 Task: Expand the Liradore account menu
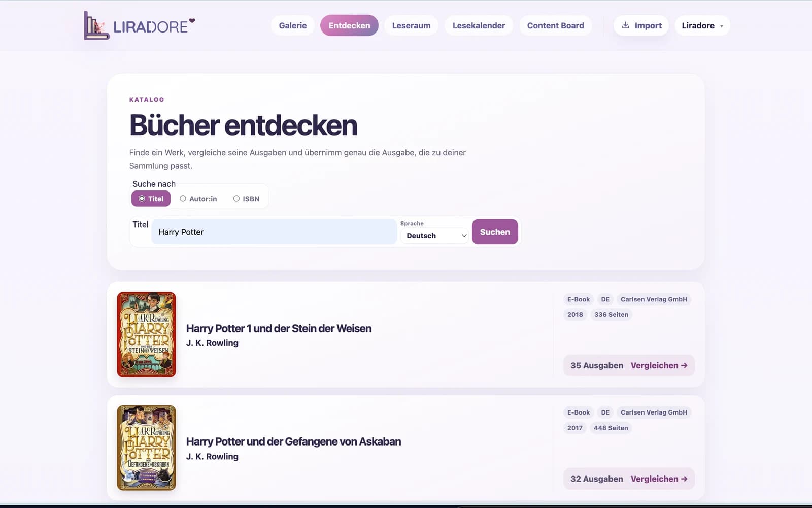[x=702, y=25]
